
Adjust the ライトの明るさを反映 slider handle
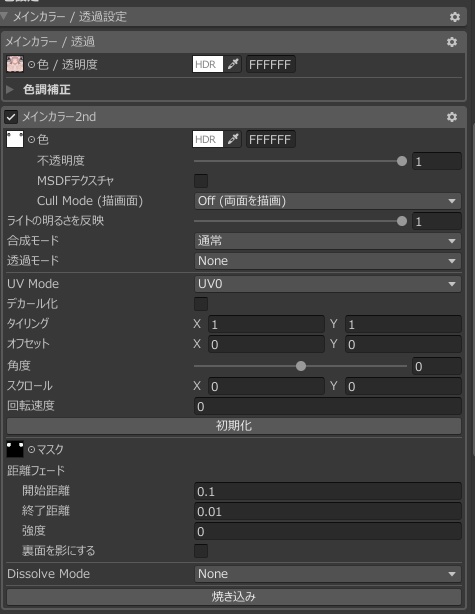(x=402, y=221)
